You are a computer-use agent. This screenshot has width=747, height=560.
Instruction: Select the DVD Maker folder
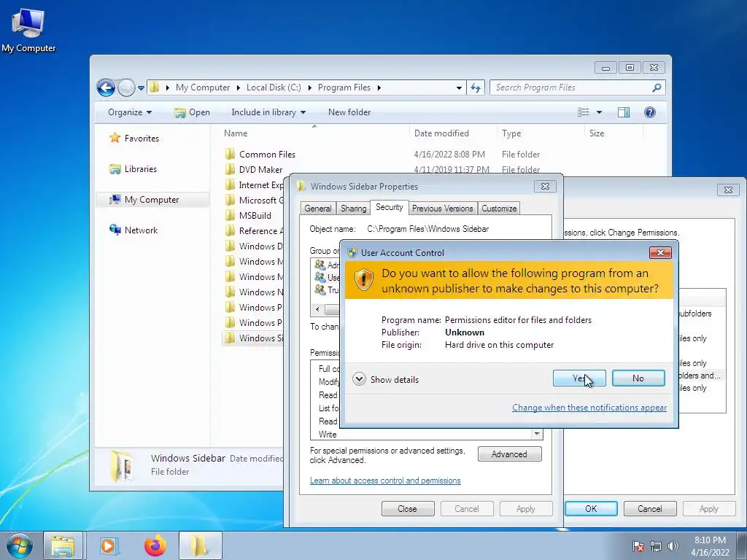click(260, 169)
